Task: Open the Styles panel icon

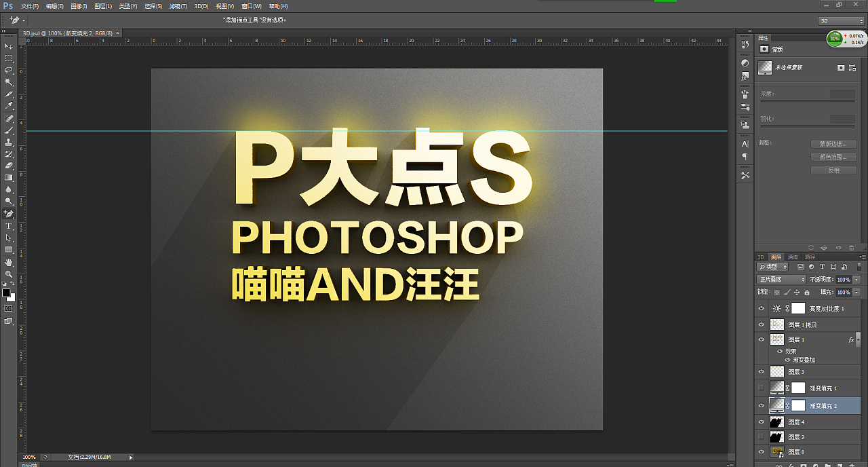Action: (x=745, y=77)
